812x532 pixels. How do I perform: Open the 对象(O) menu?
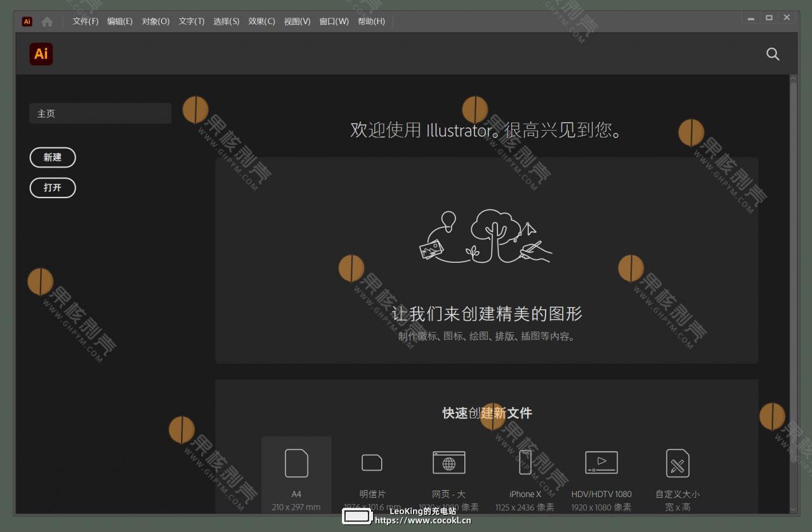click(x=155, y=21)
